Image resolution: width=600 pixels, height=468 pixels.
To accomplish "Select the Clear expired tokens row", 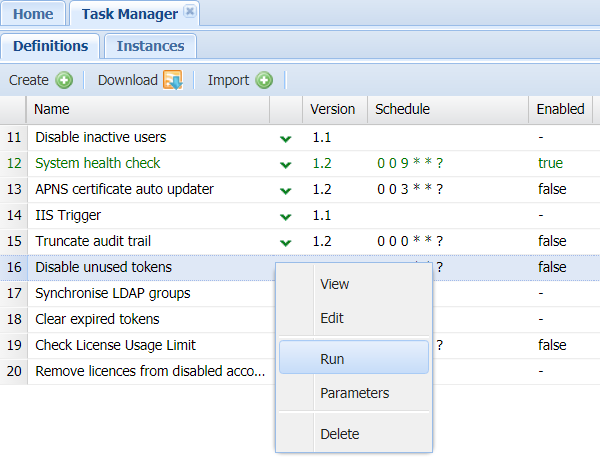I will click(x=97, y=319).
